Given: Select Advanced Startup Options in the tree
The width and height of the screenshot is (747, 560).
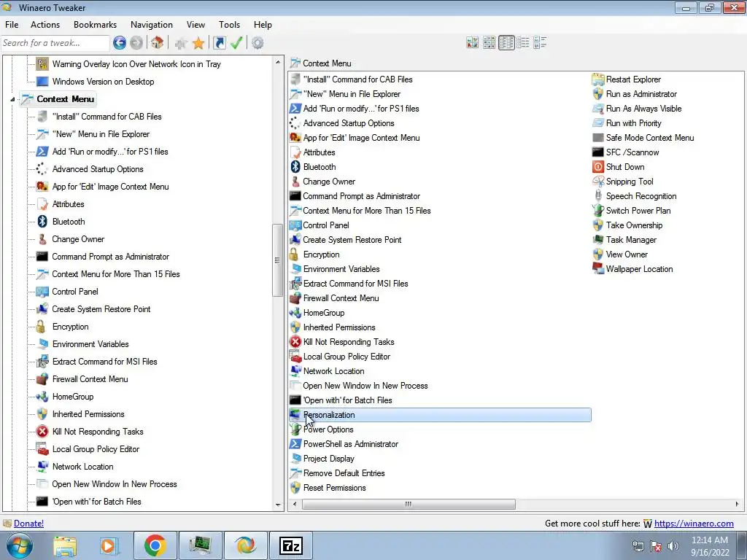Looking at the screenshot, I should pyautogui.click(x=98, y=169).
